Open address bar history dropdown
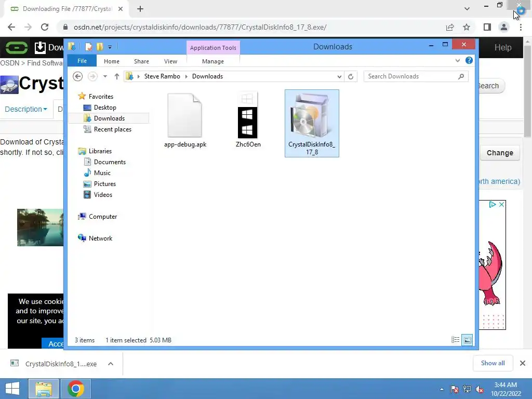Viewport: 532px width, 399px height. tap(339, 76)
